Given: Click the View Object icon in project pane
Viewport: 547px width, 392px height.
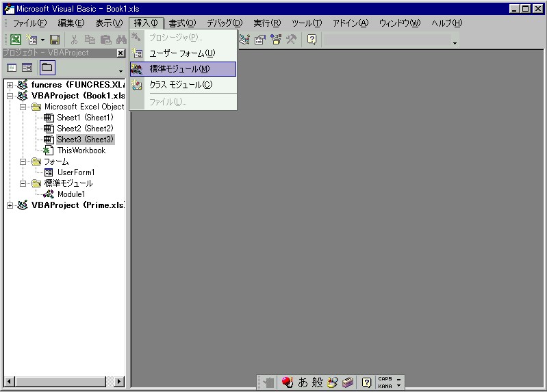Looking at the screenshot, I should (27, 68).
